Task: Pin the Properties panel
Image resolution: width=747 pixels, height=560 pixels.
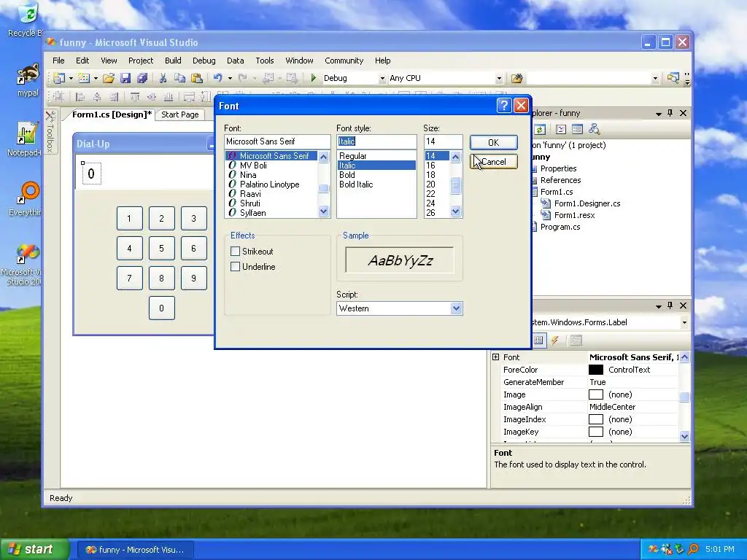Action: [x=670, y=306]
